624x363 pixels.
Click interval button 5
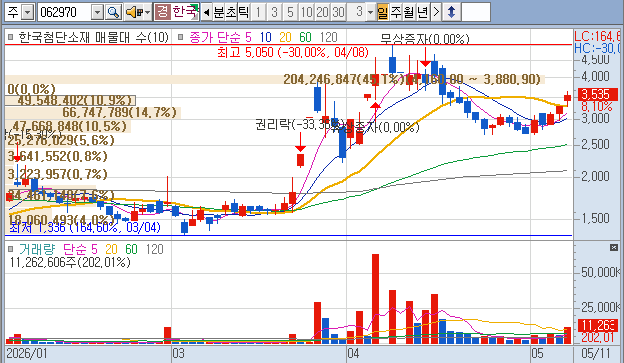tap(290, 12)
